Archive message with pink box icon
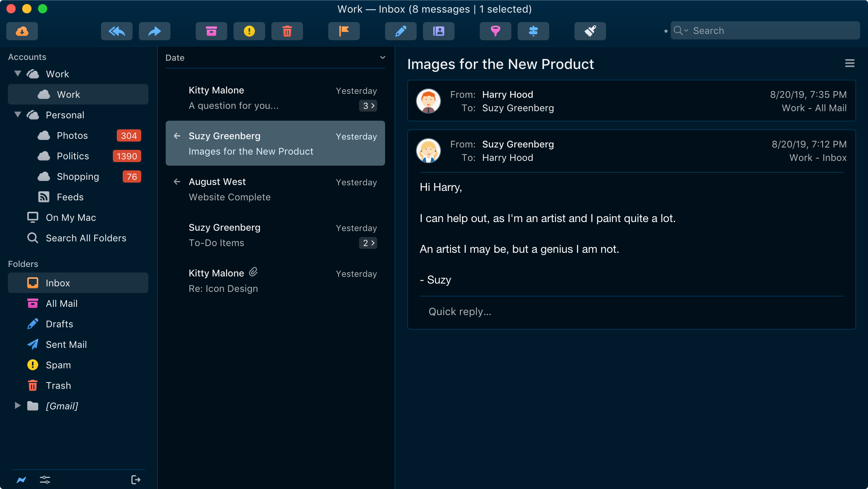 [211, 31]
